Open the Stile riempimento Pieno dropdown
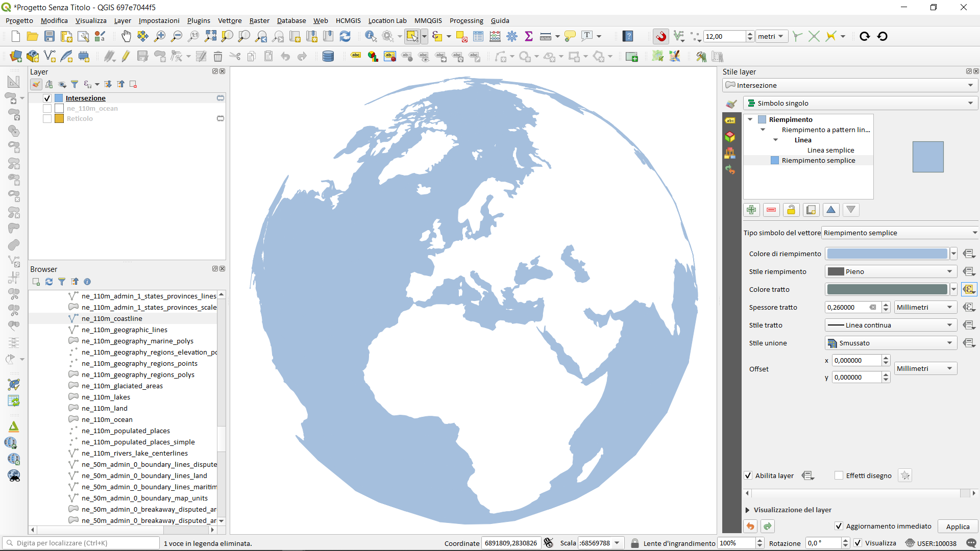The height and width of the screenshot is (551, 980). coord(891,271)
